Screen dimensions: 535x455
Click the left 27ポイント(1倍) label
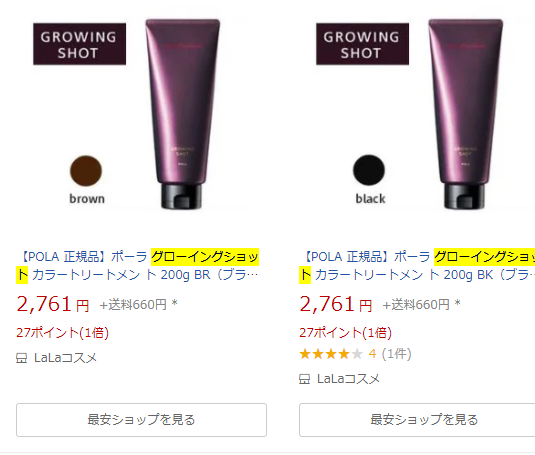[62, 333]
